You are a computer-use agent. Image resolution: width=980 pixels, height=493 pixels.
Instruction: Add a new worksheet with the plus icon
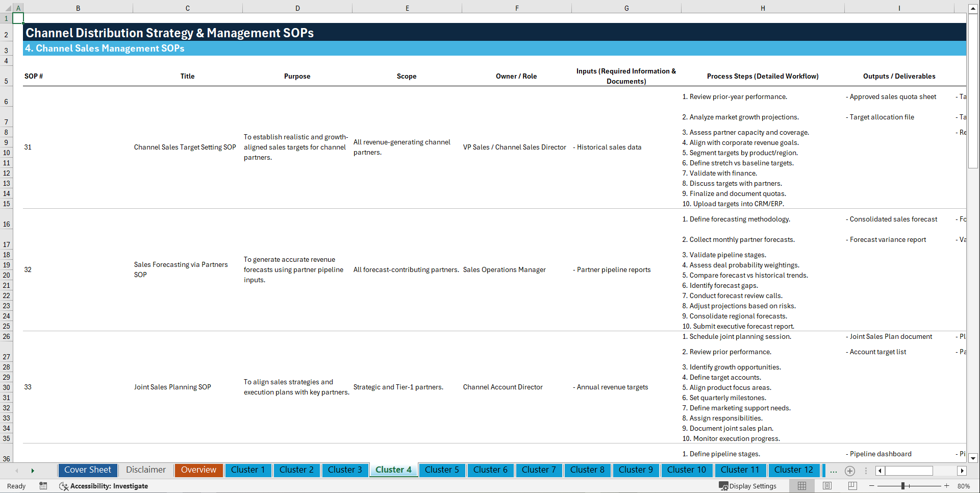tap(850, 471)
